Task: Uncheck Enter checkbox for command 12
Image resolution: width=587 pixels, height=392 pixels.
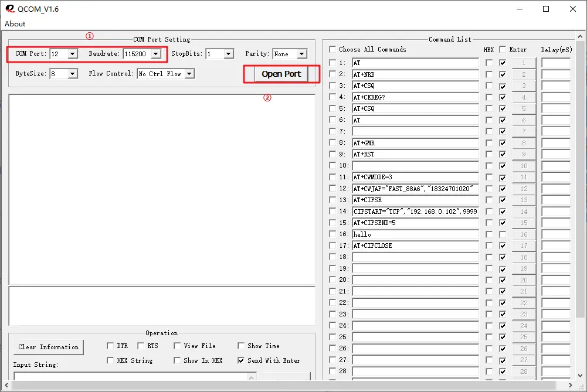Action: [503, 189]
